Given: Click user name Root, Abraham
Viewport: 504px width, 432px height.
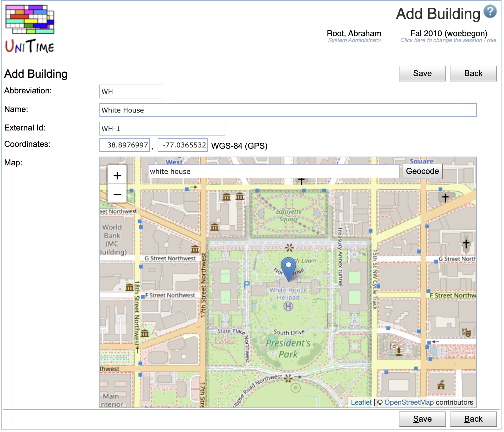Looking at the screenshot, I should pos(354,34).
